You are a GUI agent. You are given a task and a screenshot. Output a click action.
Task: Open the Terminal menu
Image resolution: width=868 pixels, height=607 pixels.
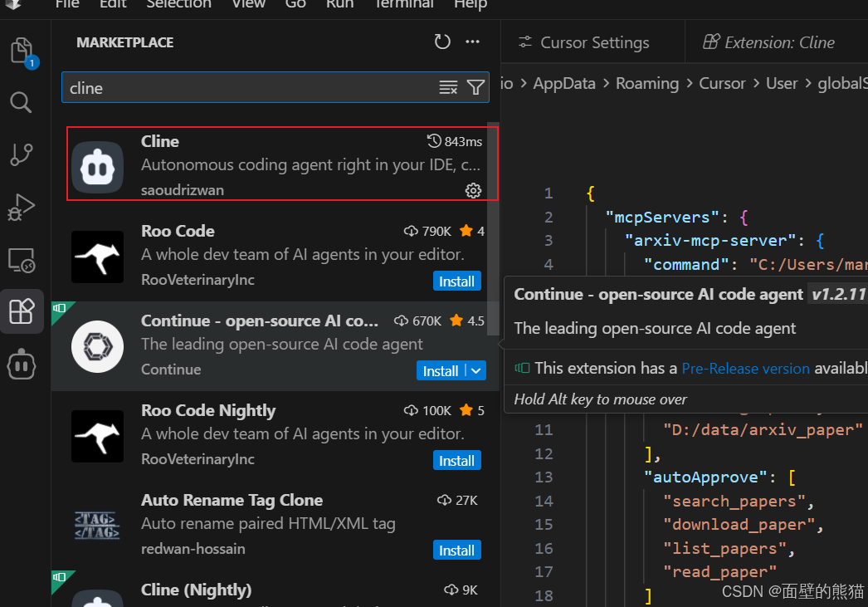click(403, 4)
